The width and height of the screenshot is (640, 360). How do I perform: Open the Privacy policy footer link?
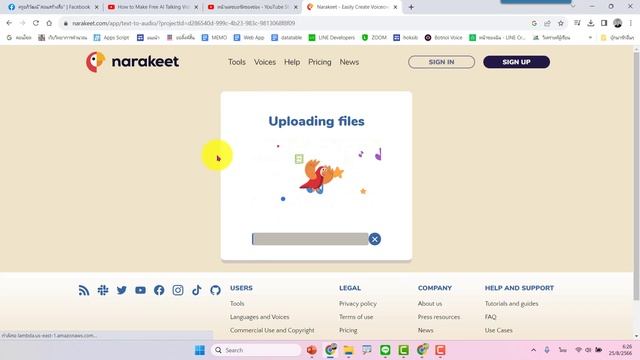pyautogui.click(x=358, y=304)
